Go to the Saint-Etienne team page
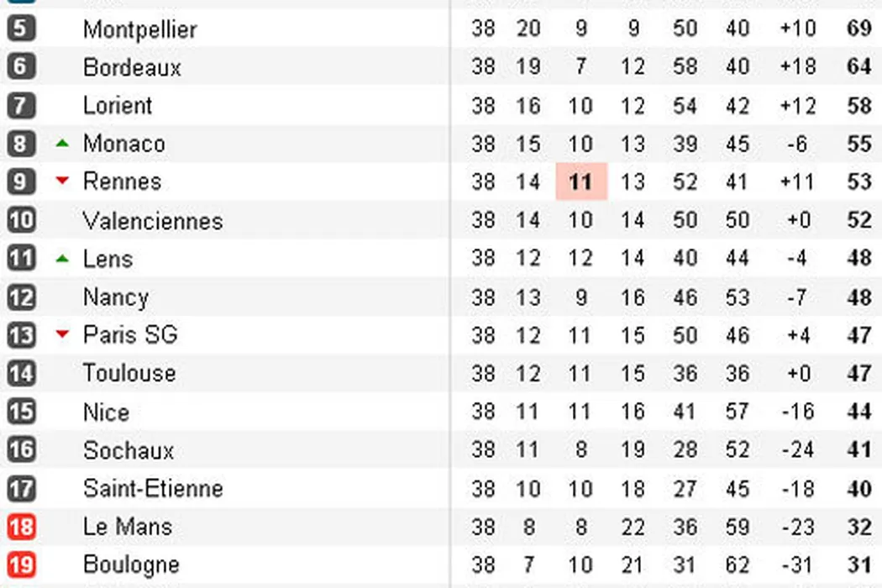The height and width of the screenshot is (588, 882). 153,488
